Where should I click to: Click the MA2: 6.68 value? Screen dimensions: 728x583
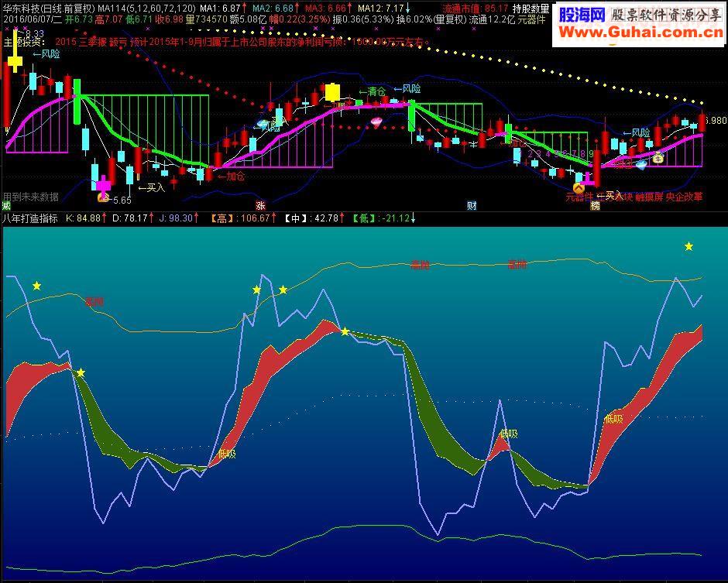click(273, 9)
